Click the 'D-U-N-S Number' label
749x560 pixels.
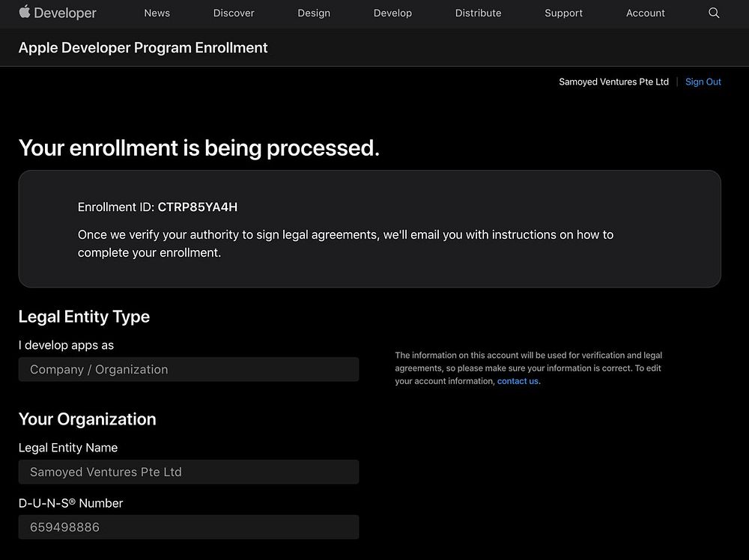click(70, 503)
